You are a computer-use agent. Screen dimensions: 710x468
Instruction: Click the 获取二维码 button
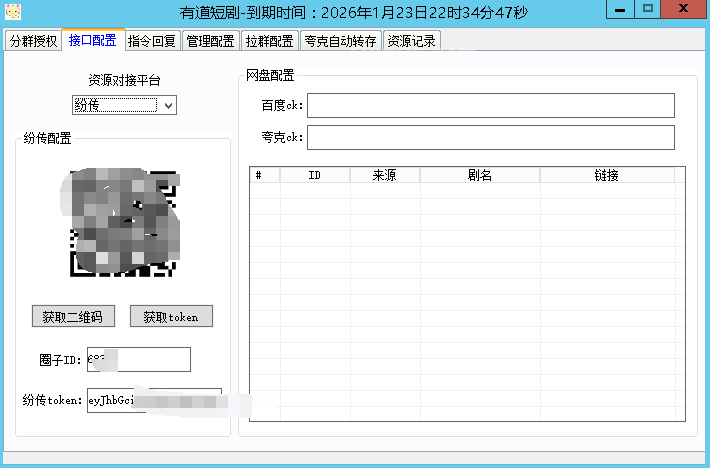pos(73,316)
